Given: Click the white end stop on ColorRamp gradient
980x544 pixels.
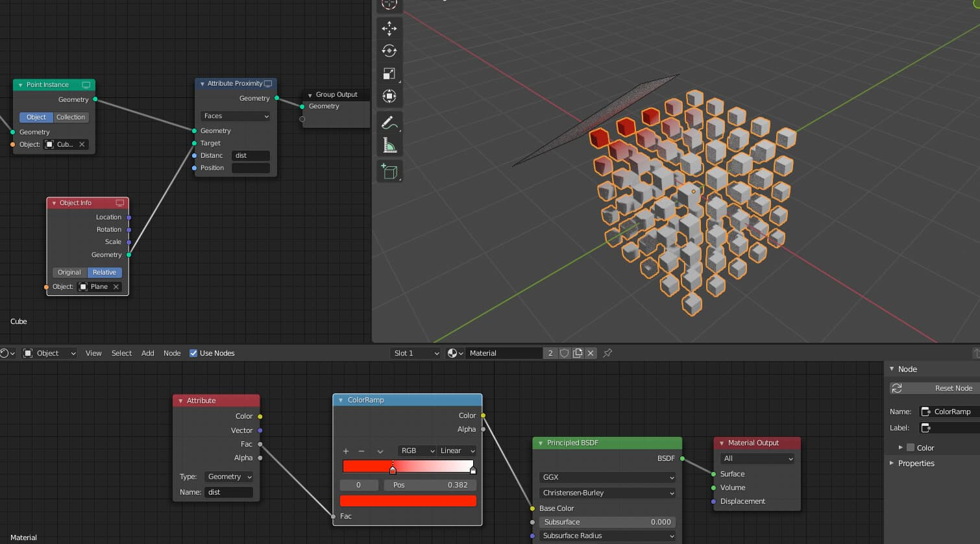Looking at the screenshot, I should [473, 470].
